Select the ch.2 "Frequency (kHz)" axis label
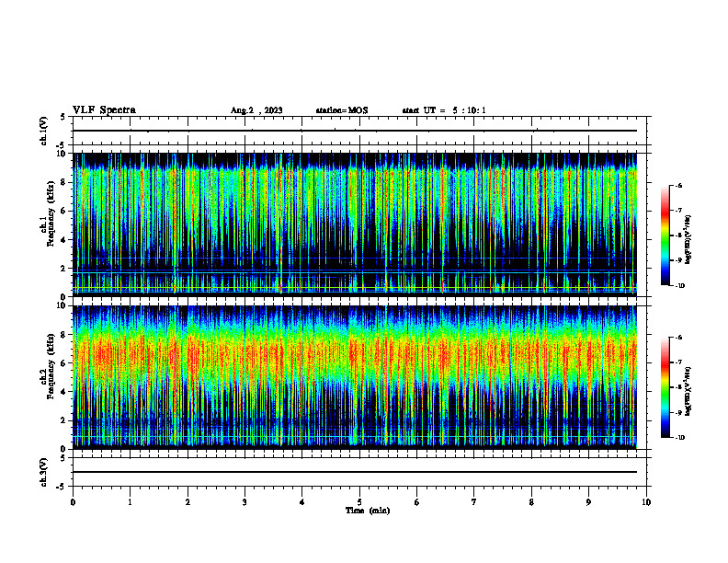 [51, 366]
